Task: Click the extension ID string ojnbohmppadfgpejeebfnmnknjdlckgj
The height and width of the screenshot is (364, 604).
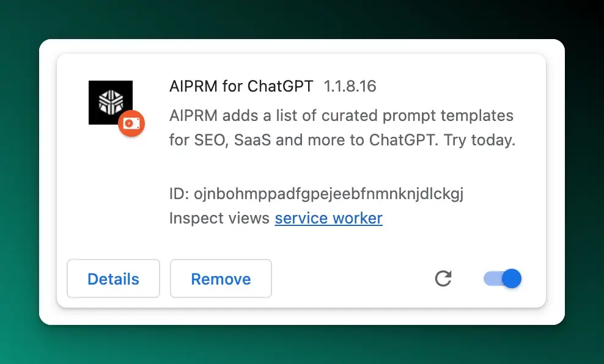Action: (x=328, y=194)
